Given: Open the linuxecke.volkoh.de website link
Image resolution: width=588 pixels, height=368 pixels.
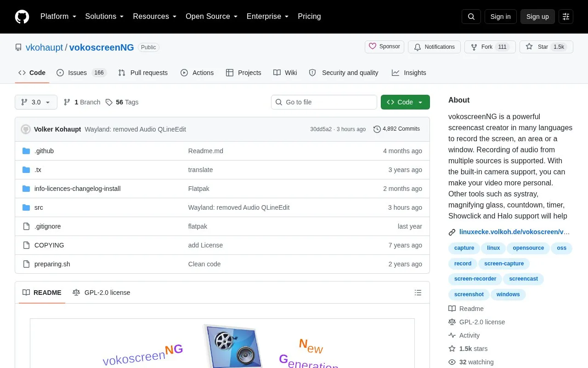Looking at the screenshot, I should [514, 232].
